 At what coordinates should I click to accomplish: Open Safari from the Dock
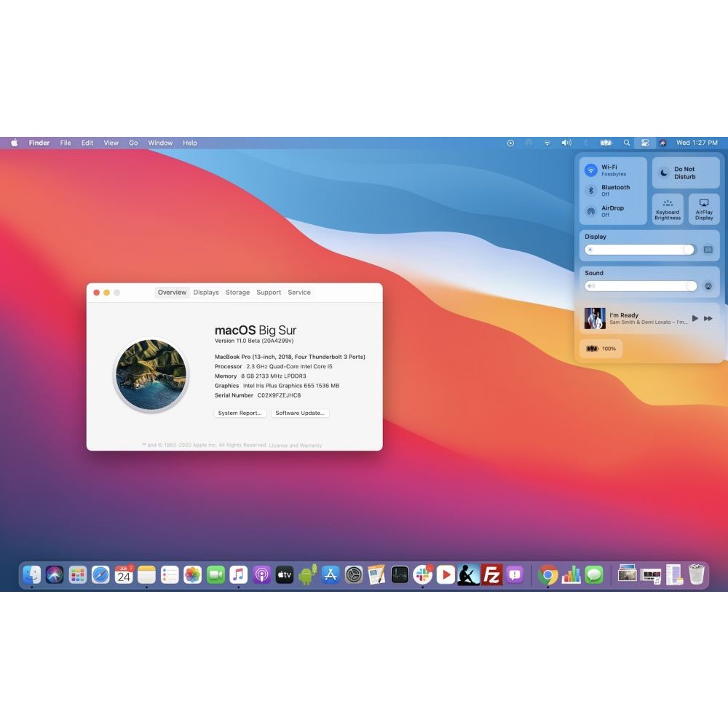[100, 575]
